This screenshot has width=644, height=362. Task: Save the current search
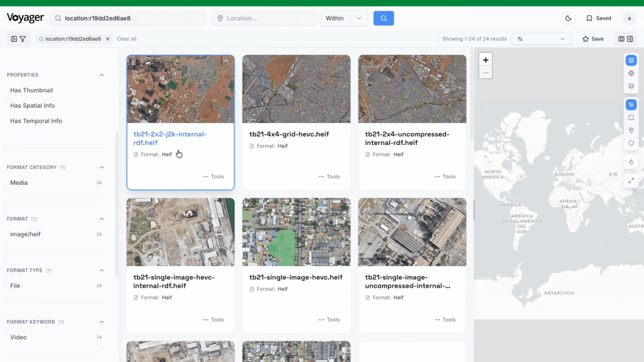coord(593,39)
